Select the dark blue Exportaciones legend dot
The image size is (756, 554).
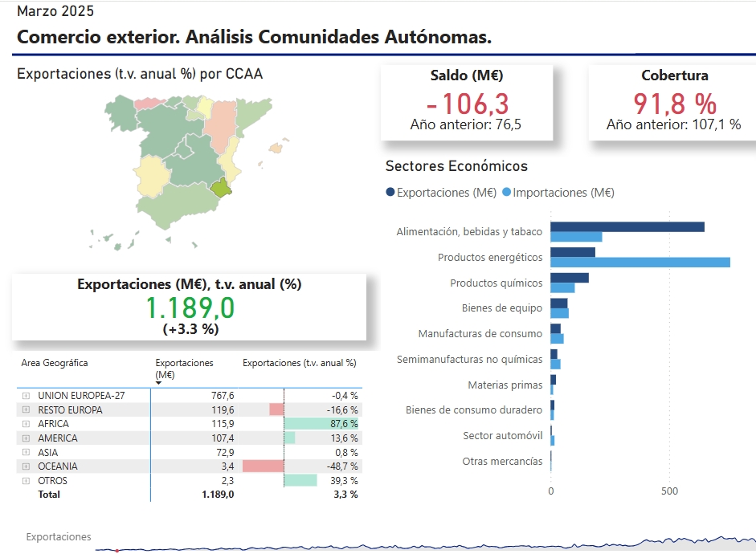390,193
